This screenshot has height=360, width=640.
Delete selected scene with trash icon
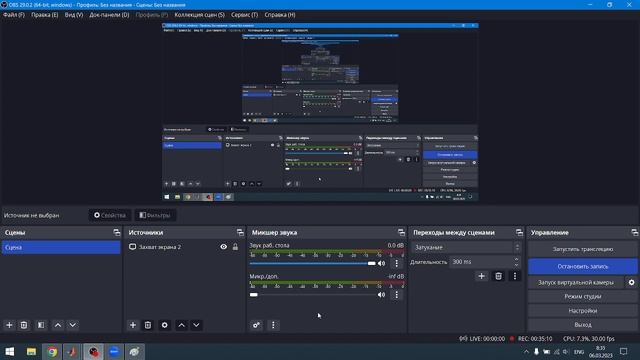click(24, 325)
